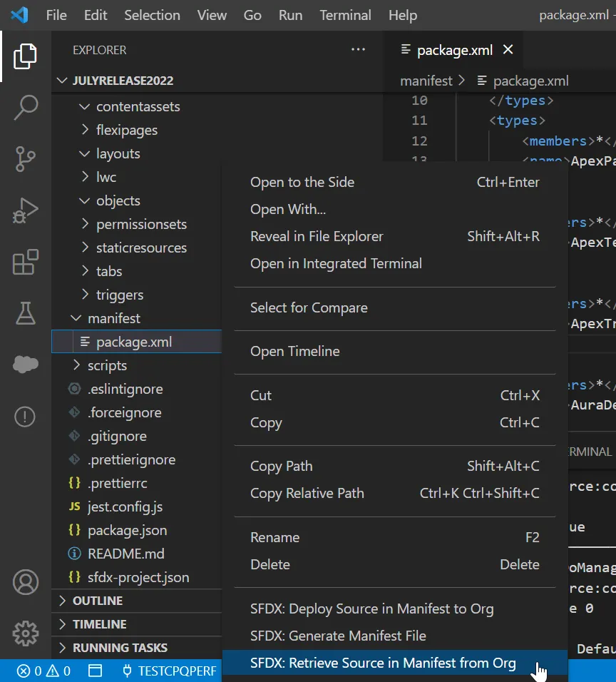Click the errors and warnings status indicator
Image resolution: width=616 pixels, height=682 pixels.
44,671
